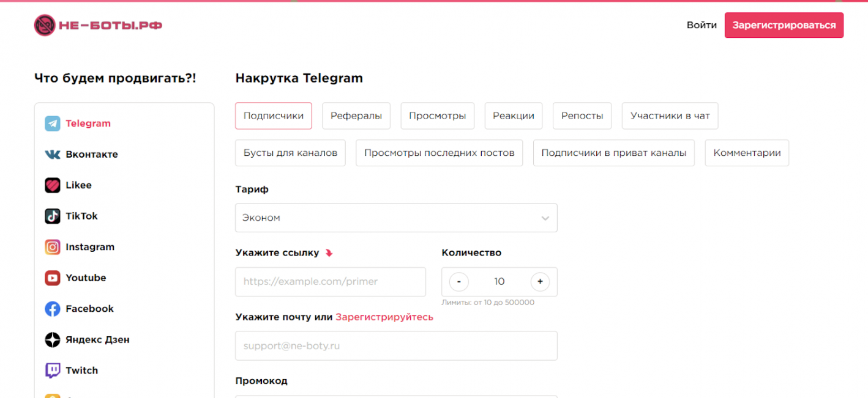The width and height of the screenshot is (868, 398).
Task: Click the chevron arrow in Тариф field
Action: (545, 218)
